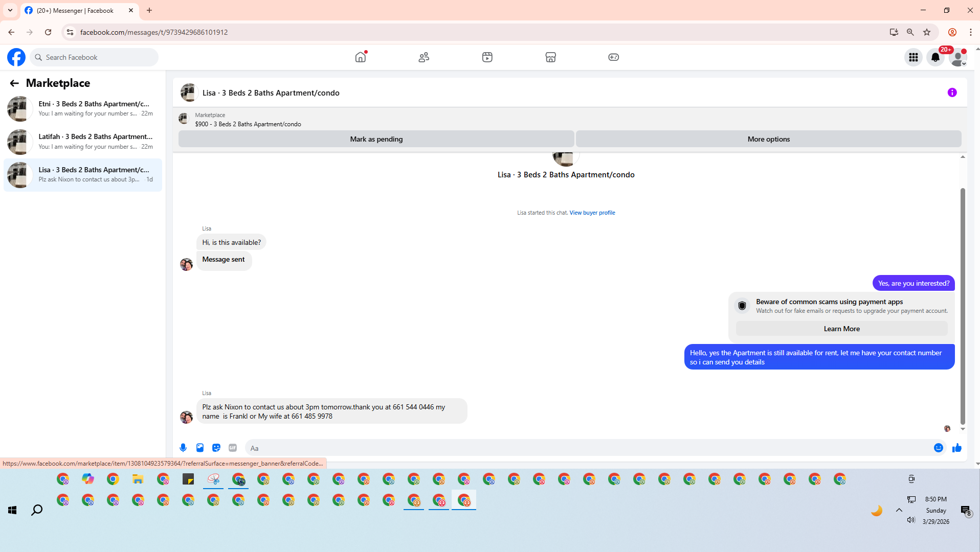The width and height of the screenshot is (980, 552).
Task: Click the conversation scrollbar
Action: (x=963, y=306)
